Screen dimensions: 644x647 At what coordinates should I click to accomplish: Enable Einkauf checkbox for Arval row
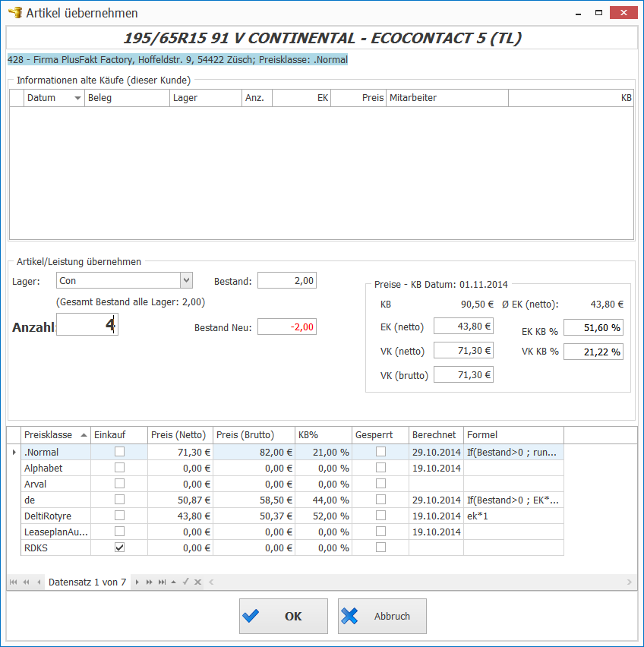tap(119, 484)
